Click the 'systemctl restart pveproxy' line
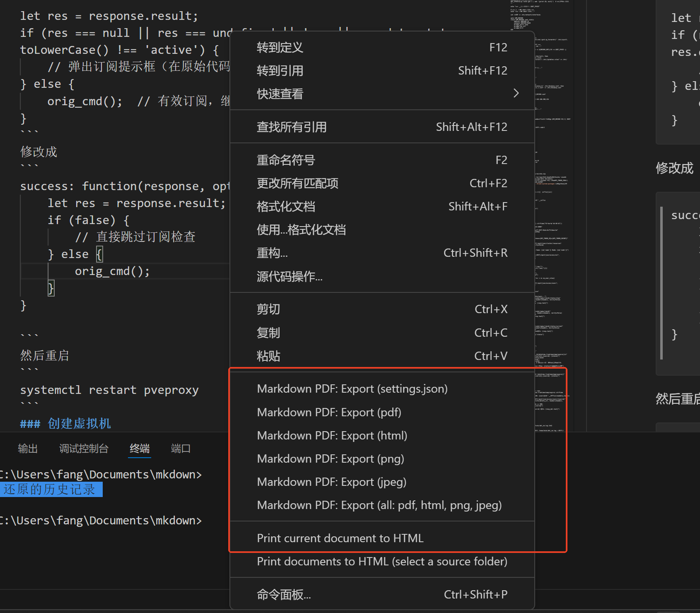This screenshot has width=700, height=613. pos(109,390)
